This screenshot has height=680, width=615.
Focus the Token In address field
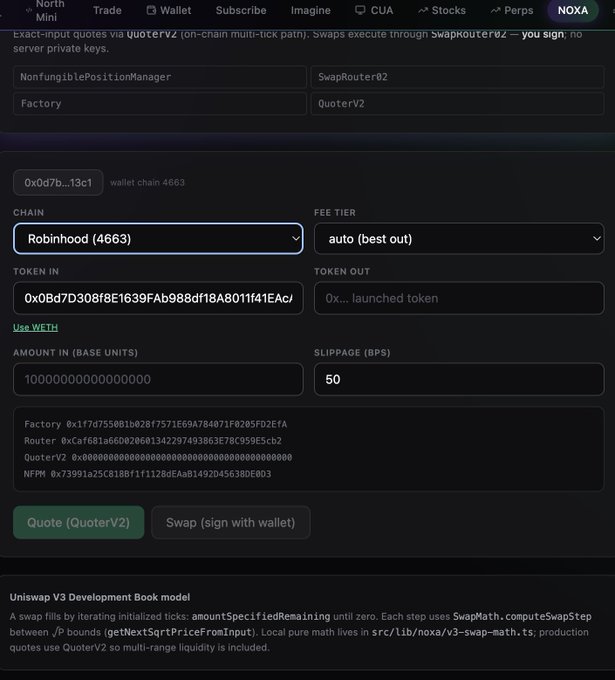[158, 298]
